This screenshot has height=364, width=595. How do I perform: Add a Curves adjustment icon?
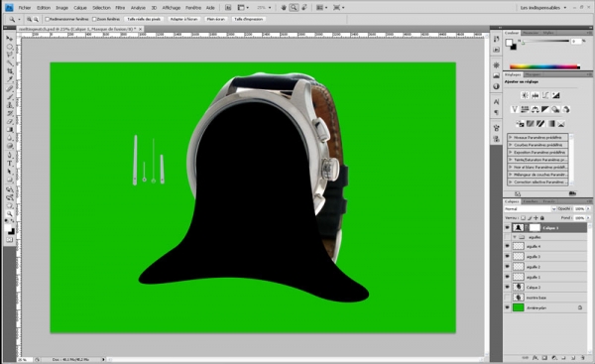545,95
